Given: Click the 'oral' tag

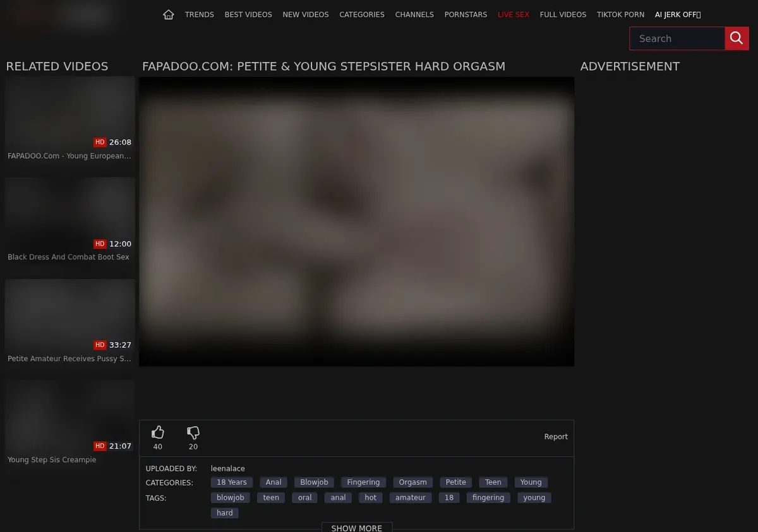Looking at the screenshot, I should (305, 498).
